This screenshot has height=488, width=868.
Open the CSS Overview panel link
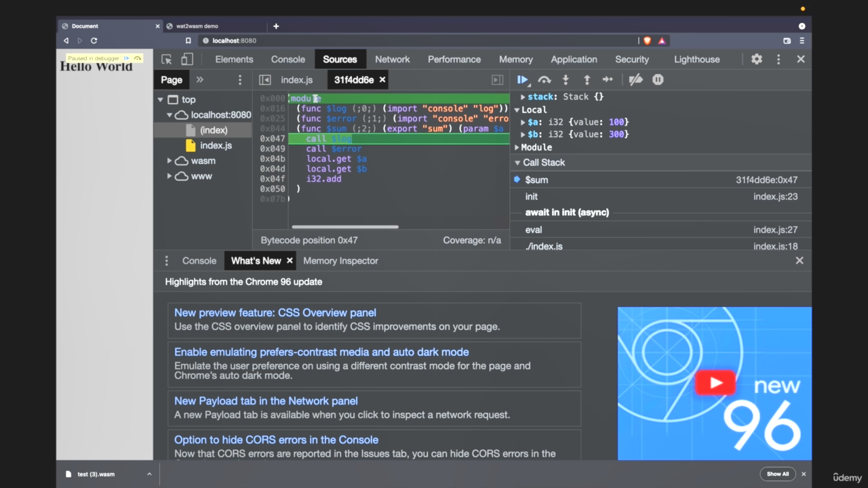(x=275, y=312)
